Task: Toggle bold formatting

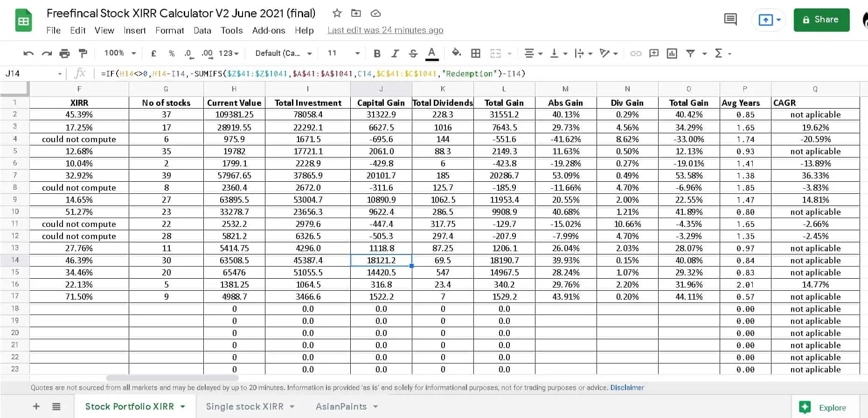Action: click(377, 54)
